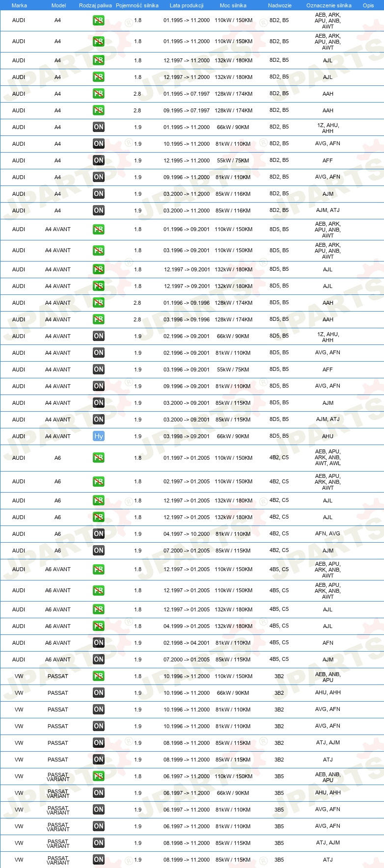Click ON icon in PASSAT VARIANT row dated 08.1998

[99, 842]
